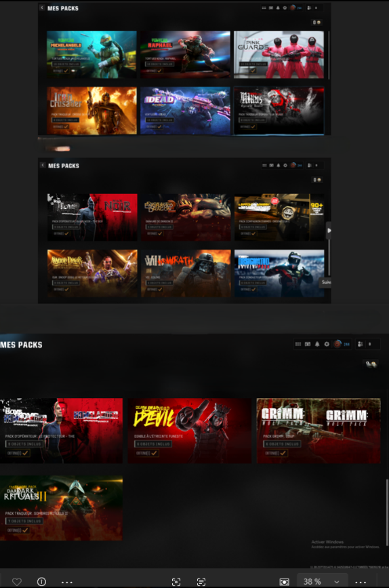Add photo to favorites with the heart icon

click(16, 582)
